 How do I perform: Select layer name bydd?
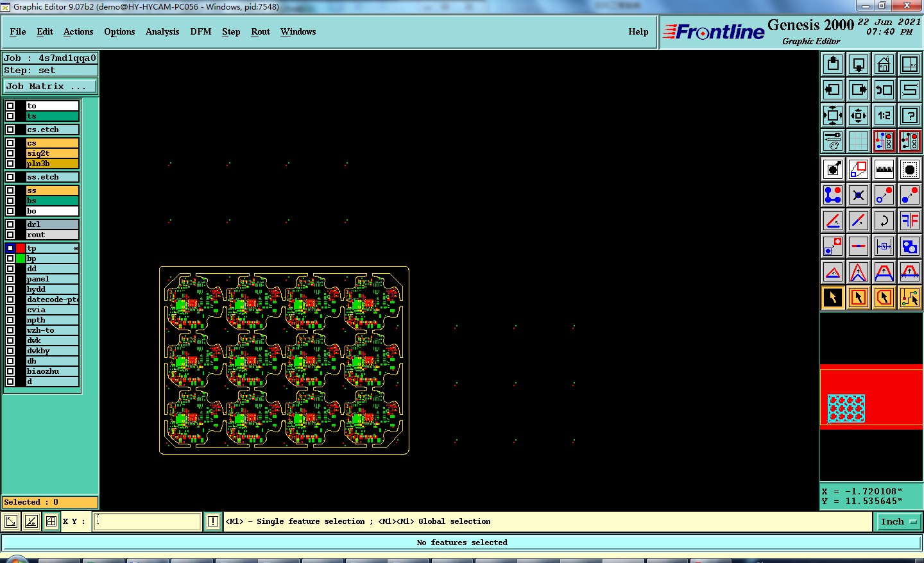(53, 289)
